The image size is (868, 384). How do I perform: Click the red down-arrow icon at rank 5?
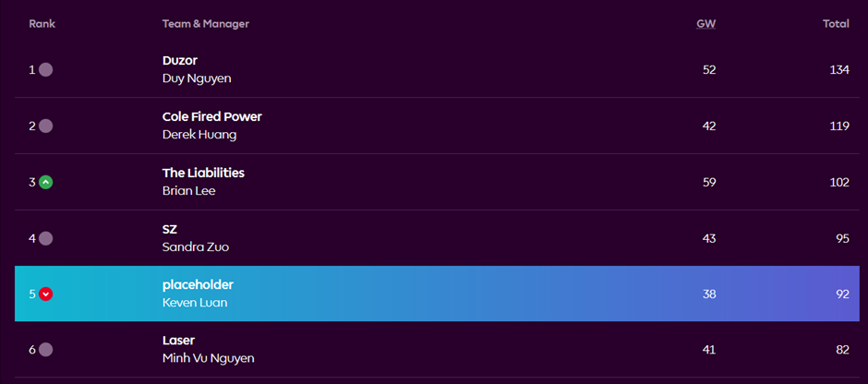coord(46,294)
